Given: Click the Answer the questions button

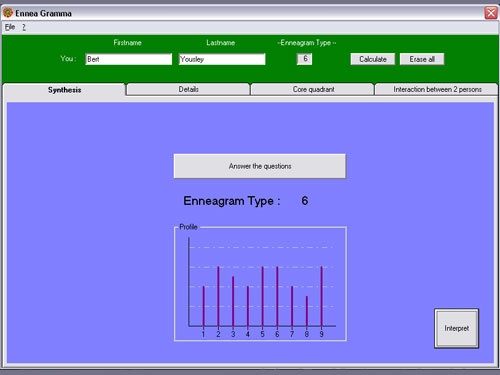Looking at the screenshot, I should tap(260, 166).
